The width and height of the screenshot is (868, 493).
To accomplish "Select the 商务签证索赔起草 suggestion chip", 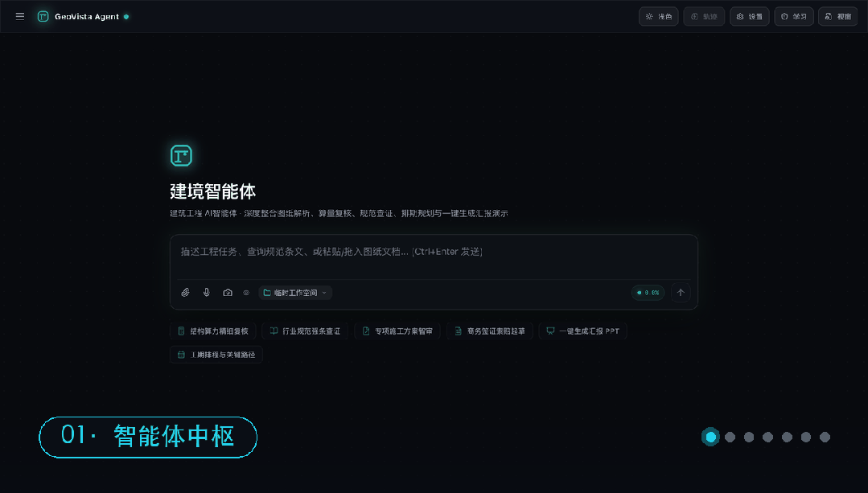I will [x=490, y=331].
